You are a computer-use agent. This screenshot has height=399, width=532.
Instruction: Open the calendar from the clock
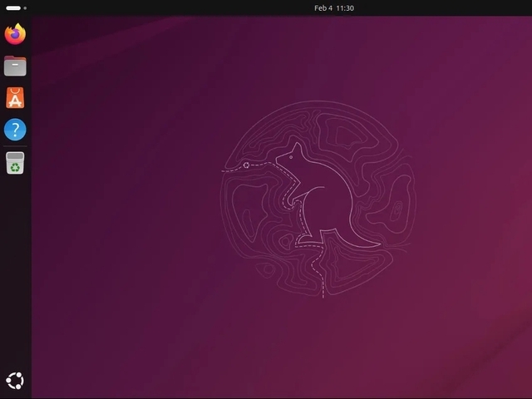point(333,7)
